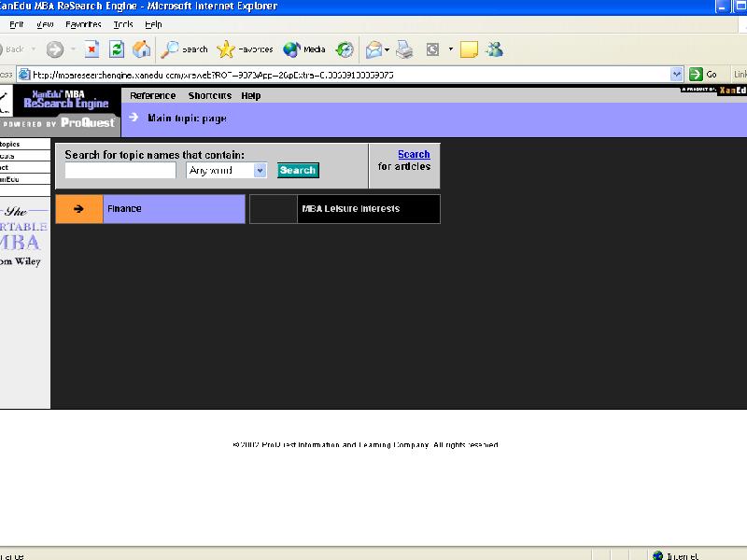Click the green Go arrow button
This screenshot has width=747, height=560.
pos(696,75)
